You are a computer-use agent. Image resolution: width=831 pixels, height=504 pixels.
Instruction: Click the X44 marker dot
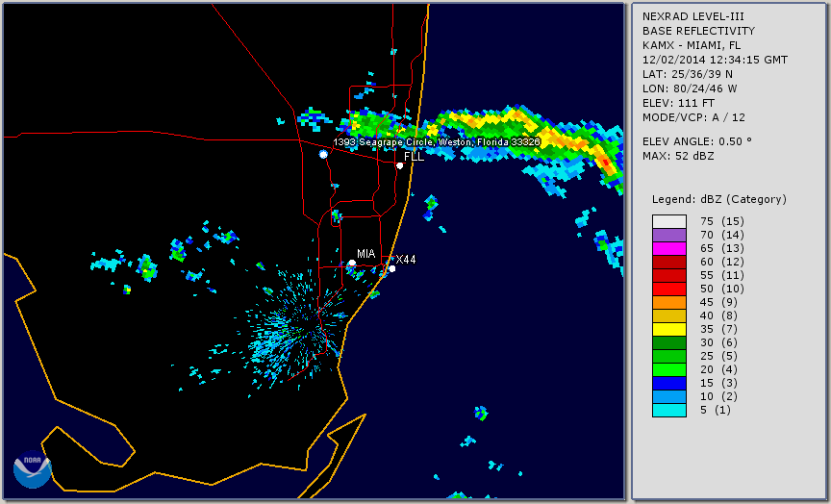[392, 268]
